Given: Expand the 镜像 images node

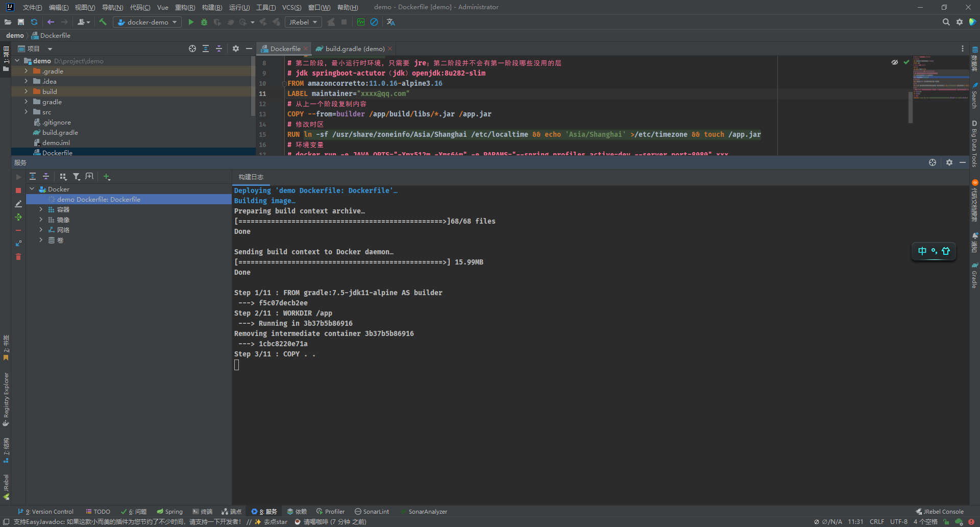Looking at the screenshot, I should click(x=41, y=220).
